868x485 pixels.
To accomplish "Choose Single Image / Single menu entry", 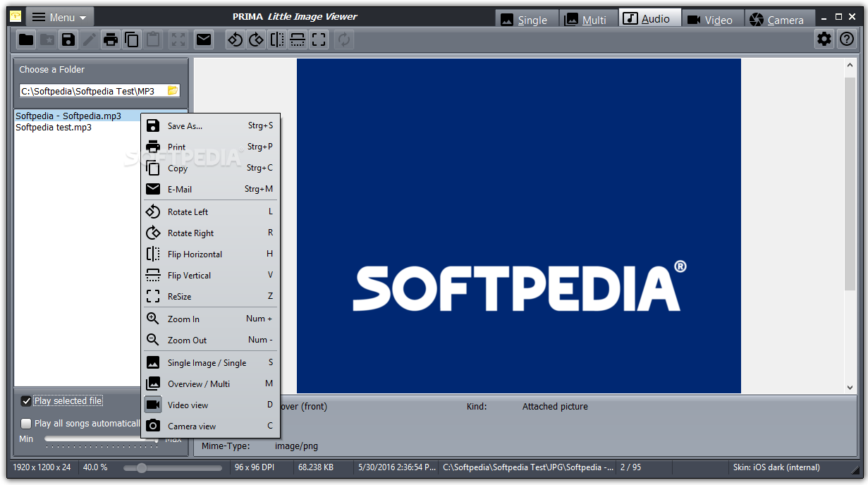I will tap(210, 362).
